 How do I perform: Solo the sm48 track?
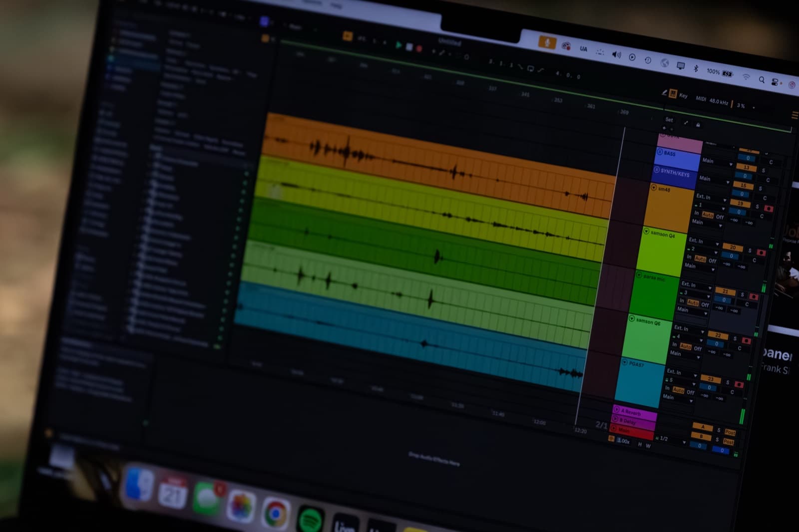(757, 207)
